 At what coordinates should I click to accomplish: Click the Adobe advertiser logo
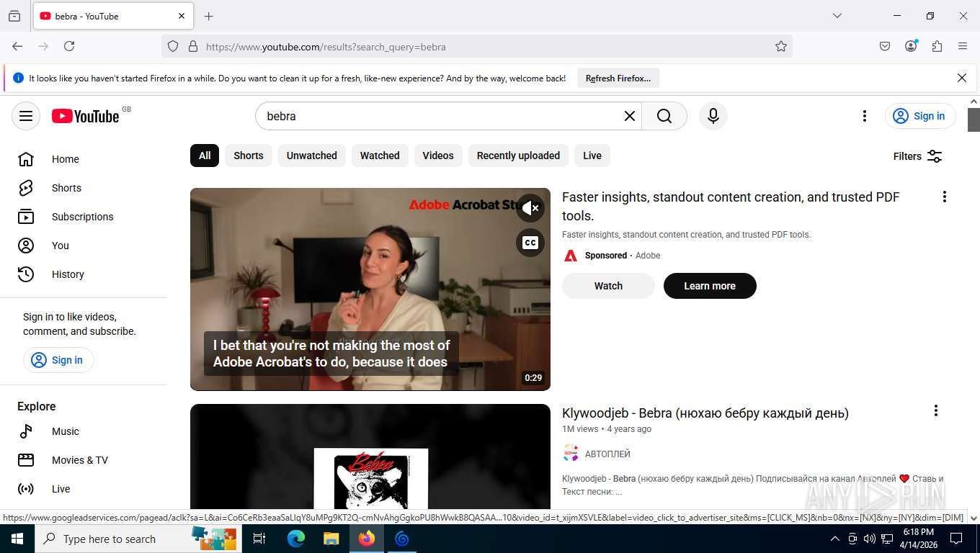coord(571,256)
